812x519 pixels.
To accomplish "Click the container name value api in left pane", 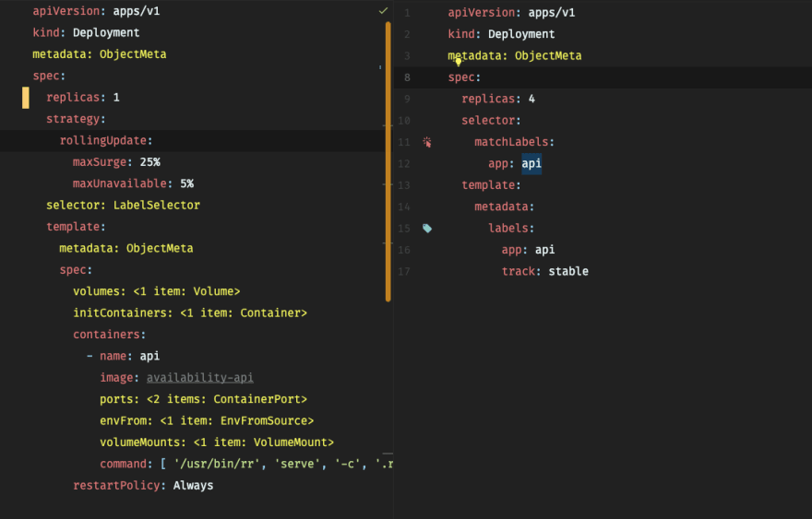I will pyautogui.click(x=149, y=356).
